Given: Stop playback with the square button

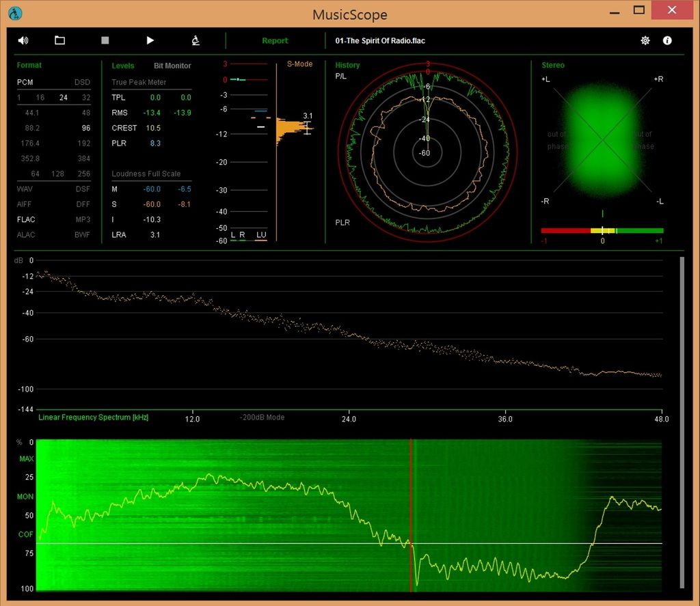Looking at the screenshot, I should (105, 40).
